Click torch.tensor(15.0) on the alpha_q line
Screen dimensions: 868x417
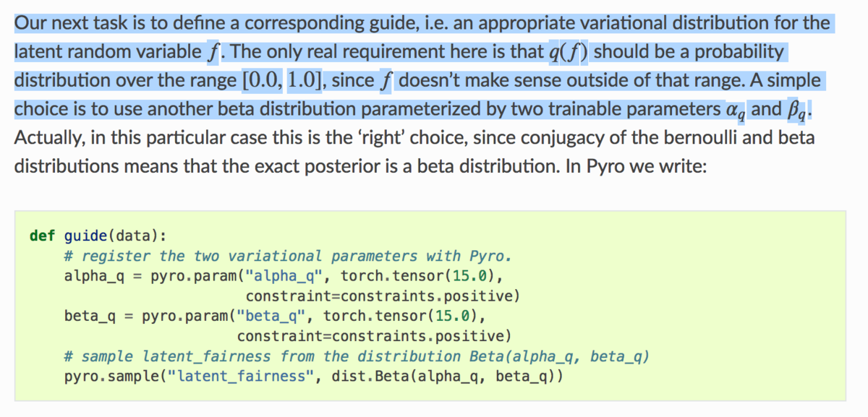[x=422, y=276]
